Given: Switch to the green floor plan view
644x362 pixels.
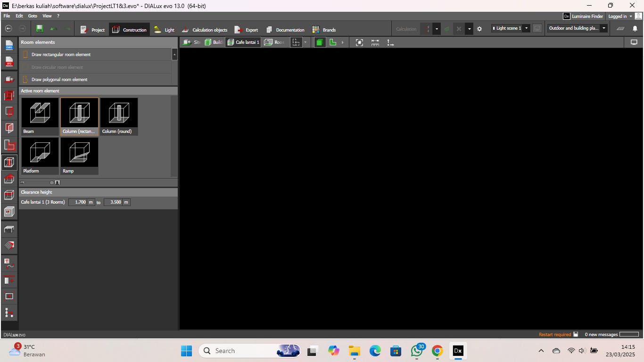Looking at the screenshot, I should click(x=333, y=42).
